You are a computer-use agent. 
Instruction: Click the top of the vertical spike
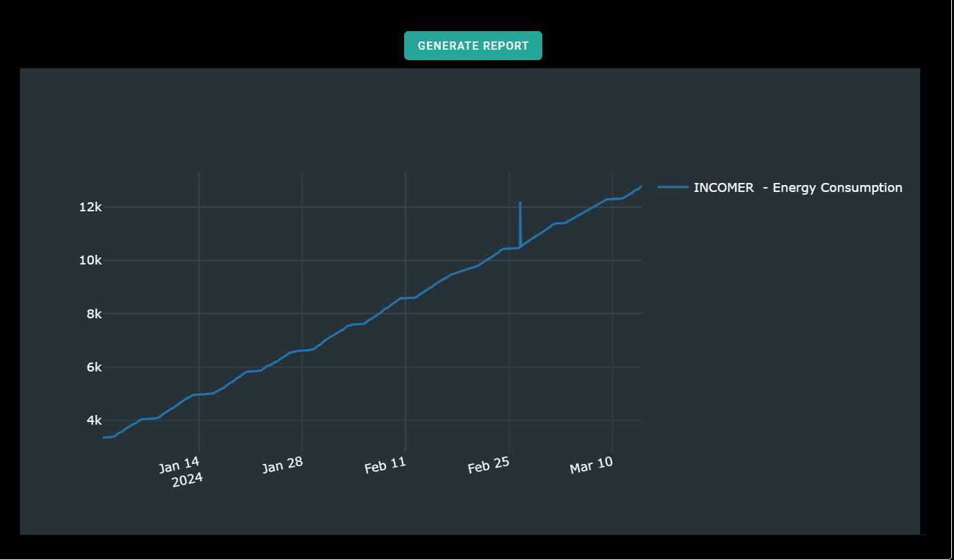click(x=520, y=203)
